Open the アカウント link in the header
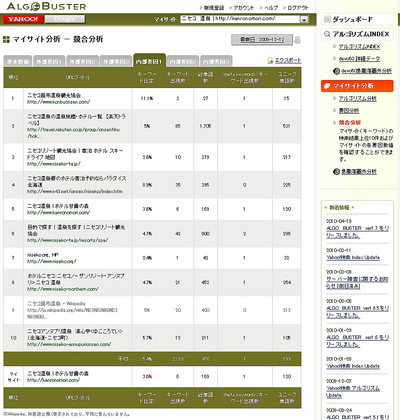The width and height of the screenshot is (400, 420). pos(244,8)
